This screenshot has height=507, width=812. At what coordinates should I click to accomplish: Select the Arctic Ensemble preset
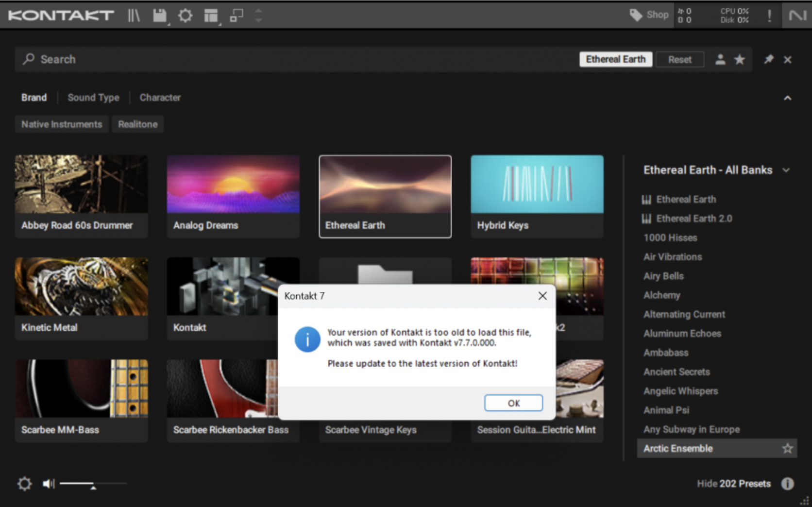pos(717,448)
